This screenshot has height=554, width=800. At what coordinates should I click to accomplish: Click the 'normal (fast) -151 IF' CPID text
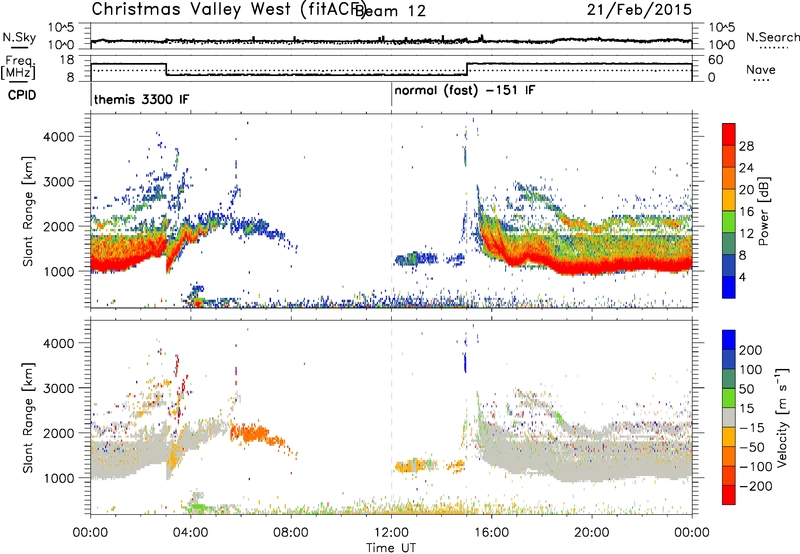(465, 91)
